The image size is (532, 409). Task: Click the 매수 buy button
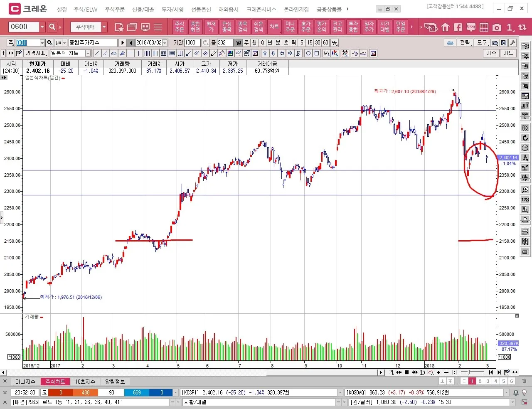491,53
